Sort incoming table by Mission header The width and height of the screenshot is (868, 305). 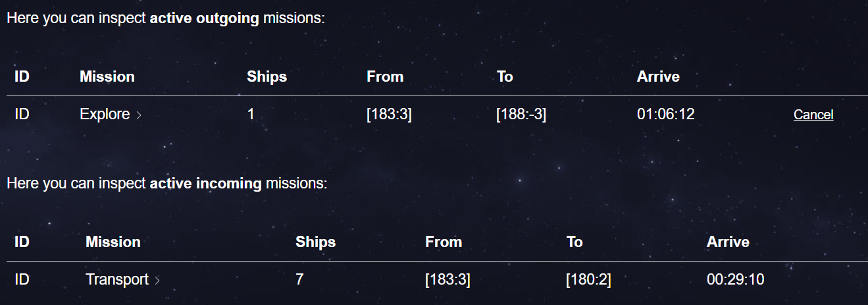113,242
